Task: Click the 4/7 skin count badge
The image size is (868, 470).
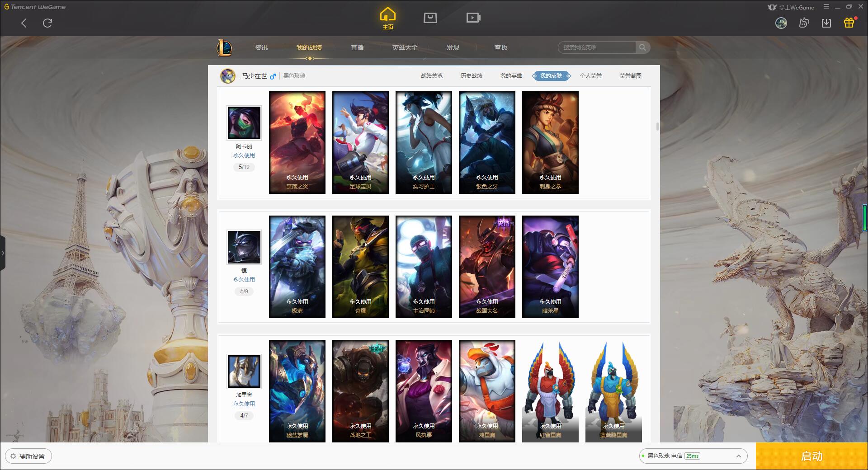Action: click(244, 416)
